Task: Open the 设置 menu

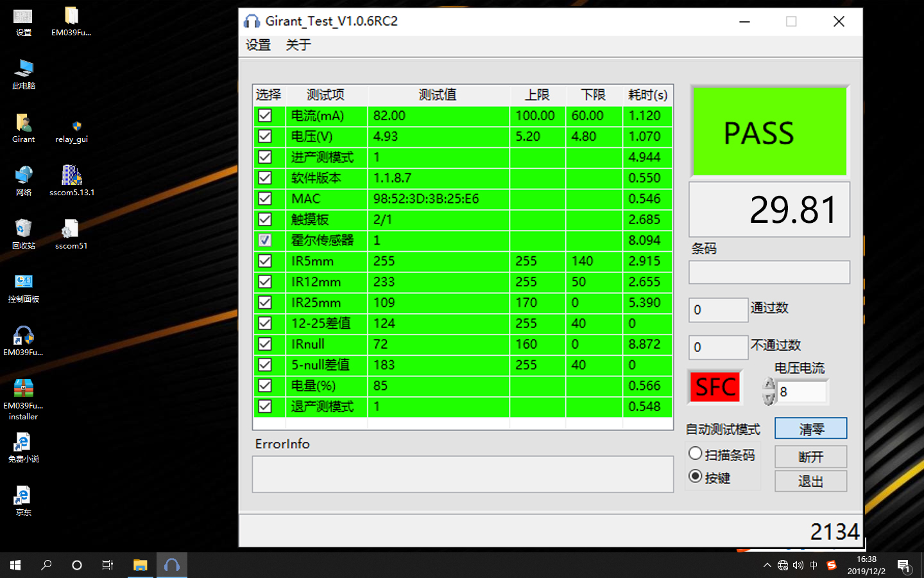Action: (258, 45)
